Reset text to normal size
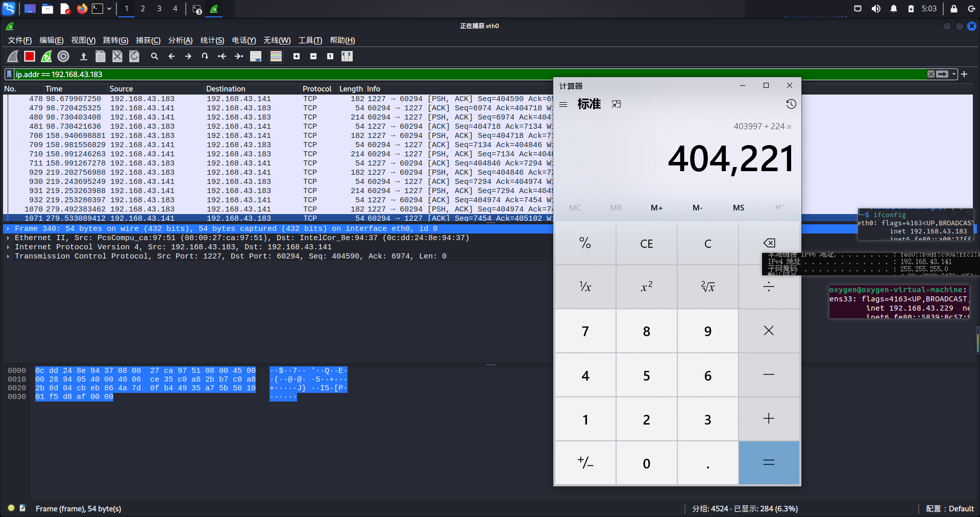Screen dimensions: 980x517 [330, 56]
